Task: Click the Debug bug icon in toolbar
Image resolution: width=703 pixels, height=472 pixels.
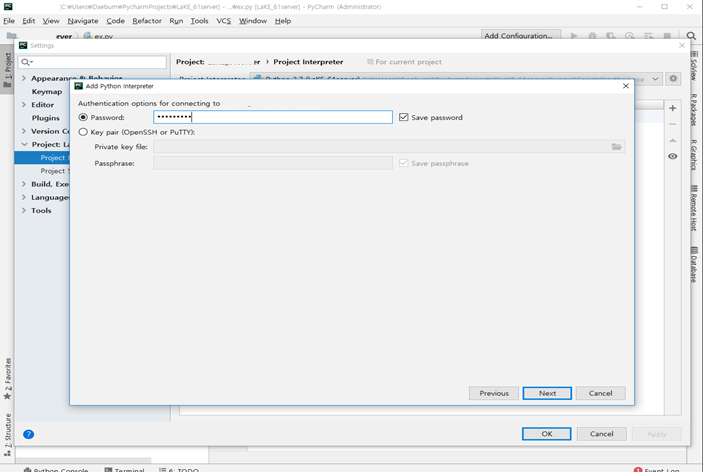Action: [592, 35]
